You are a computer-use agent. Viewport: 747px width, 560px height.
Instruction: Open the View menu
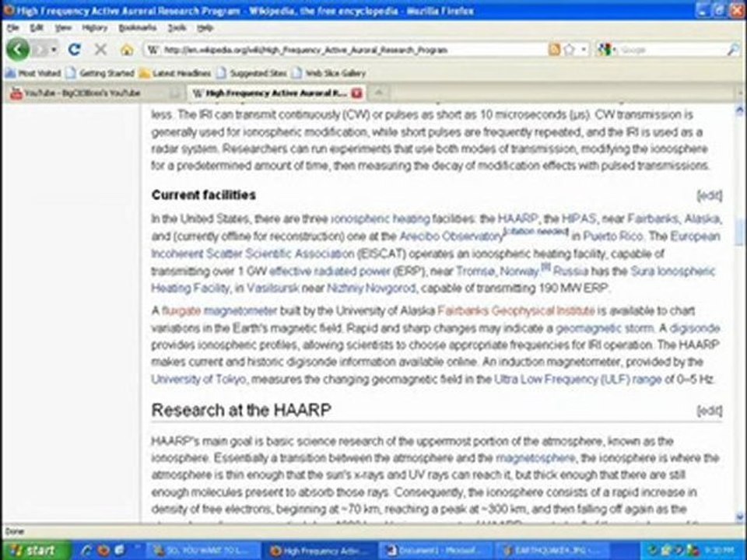(63, 28)
